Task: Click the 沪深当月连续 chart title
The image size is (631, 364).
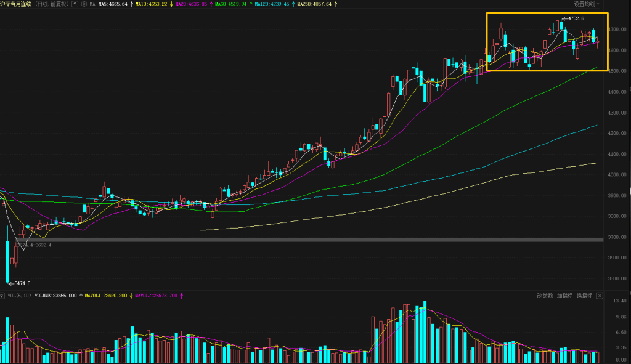Action: pos(16,4)
